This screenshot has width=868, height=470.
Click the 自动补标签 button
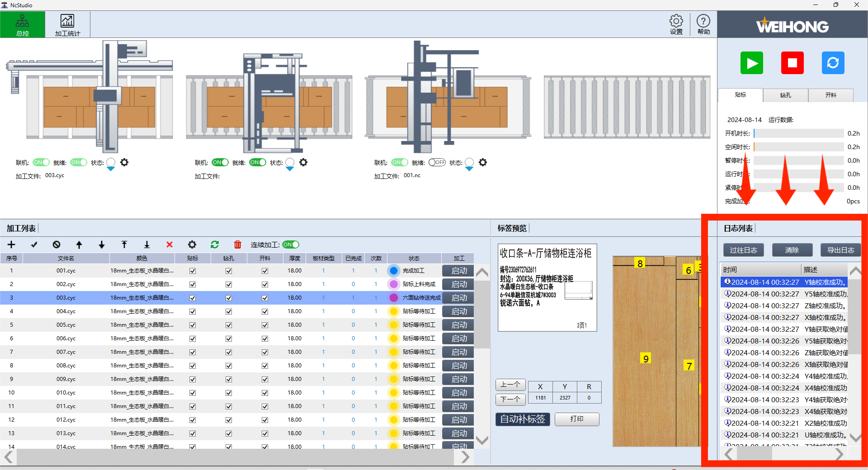coord(523,419)
